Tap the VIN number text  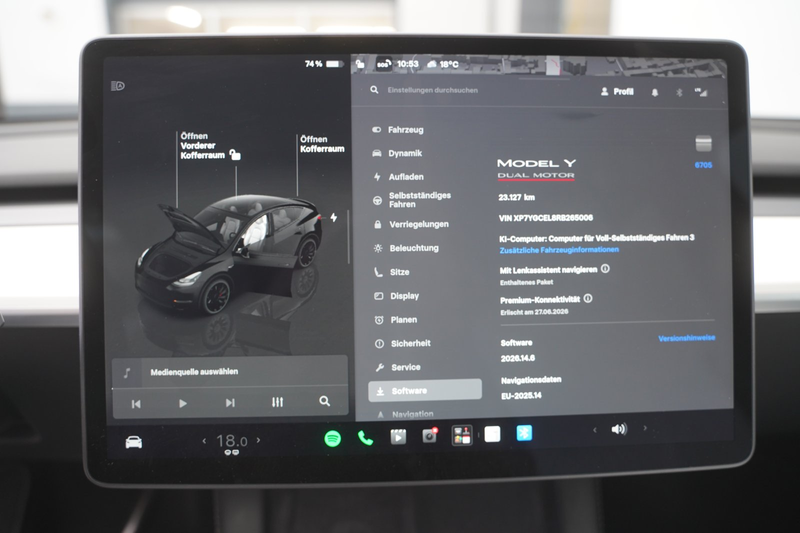coord(545,218)
